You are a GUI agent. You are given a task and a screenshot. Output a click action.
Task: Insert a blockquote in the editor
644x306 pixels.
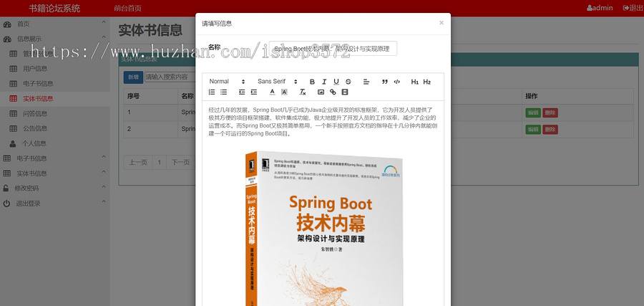(385, 82)
